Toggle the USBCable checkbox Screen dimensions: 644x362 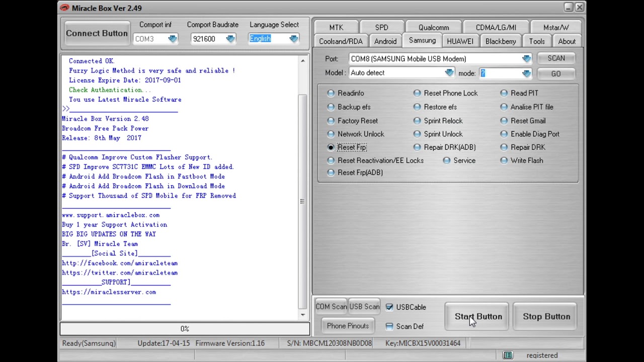coord(389,307)
